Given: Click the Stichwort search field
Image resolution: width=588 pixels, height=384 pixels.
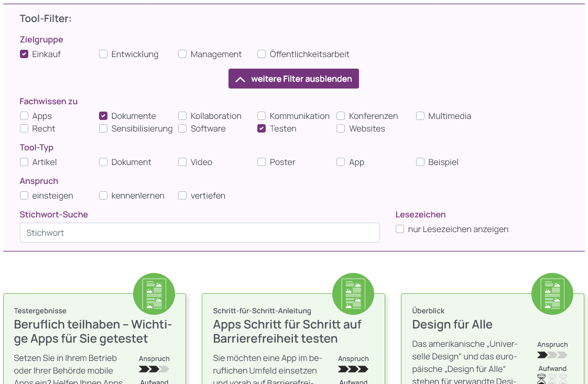Looking at the screenshot, I should tap(200, 233).
